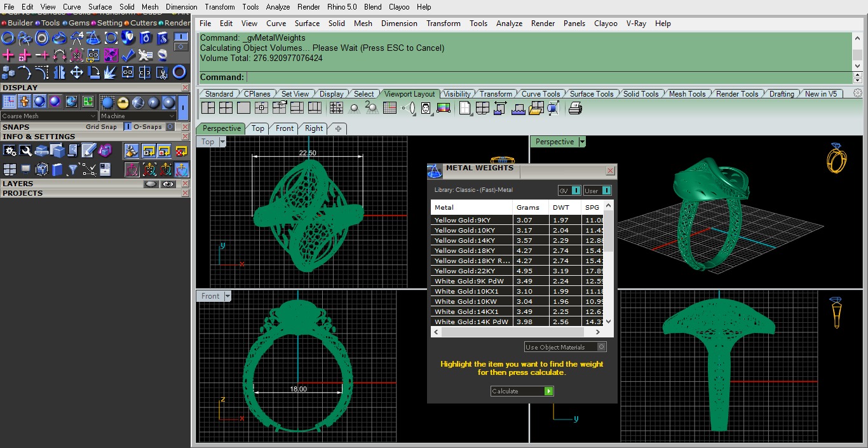The width and height of the screenshot is (868, 448).
Task: Toggle the User library switch in Metal Weights
Action: click(606, 190)
